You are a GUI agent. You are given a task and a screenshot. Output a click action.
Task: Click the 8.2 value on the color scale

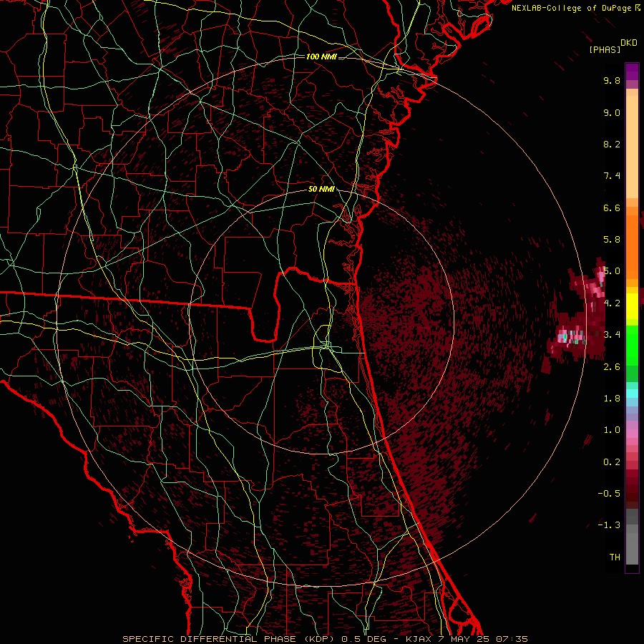click(x=612, y=144)
